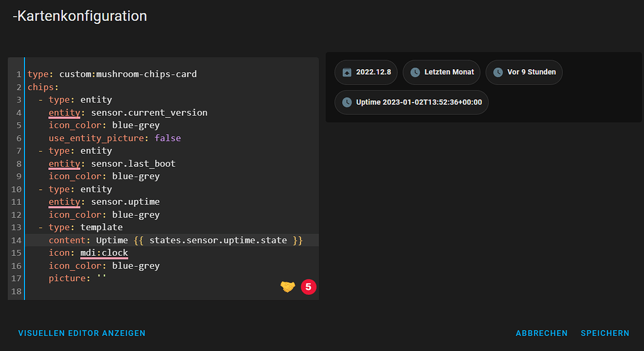Click the version icon on the 2022.12.8 chip
The image size is (644, 351).
coord(347,72)
